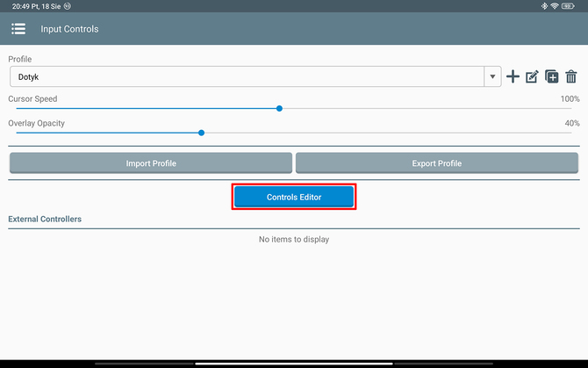Duplicate the selected profile
Image resolution: width=588 pixels, height=368 pixels.
tap(551, 77)
